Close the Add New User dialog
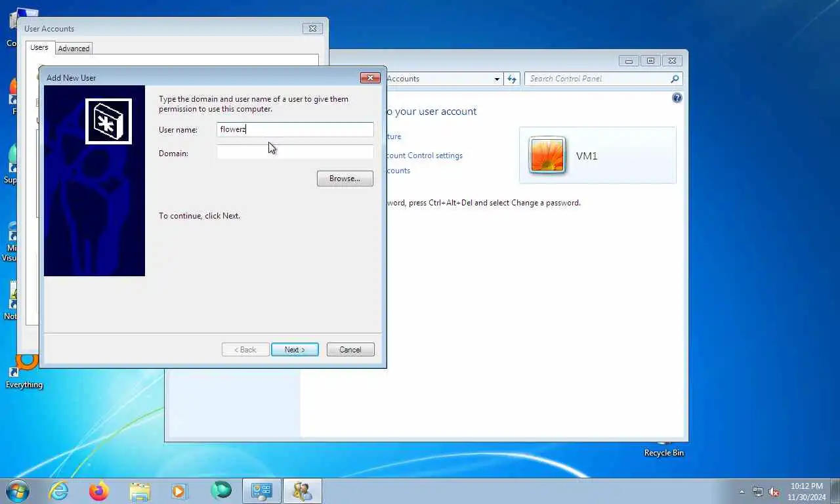Viewport: 840px width, 504px height. [370, 77]
